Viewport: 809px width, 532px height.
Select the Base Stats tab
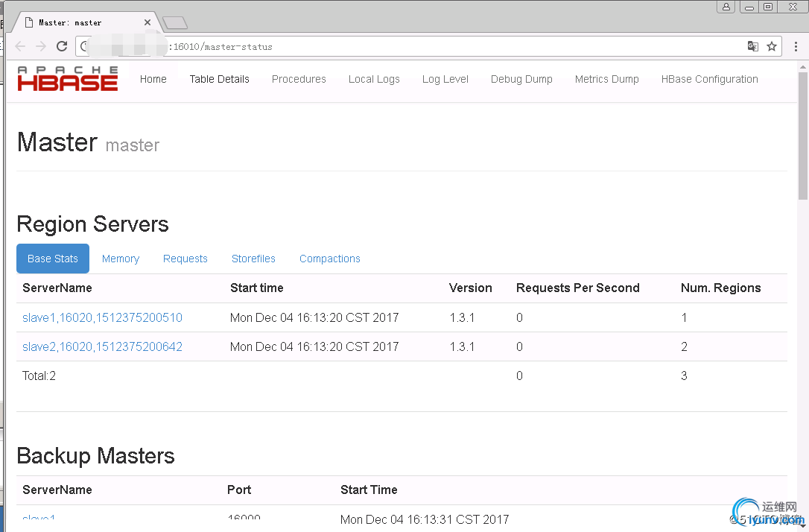[x=53, y=259]
